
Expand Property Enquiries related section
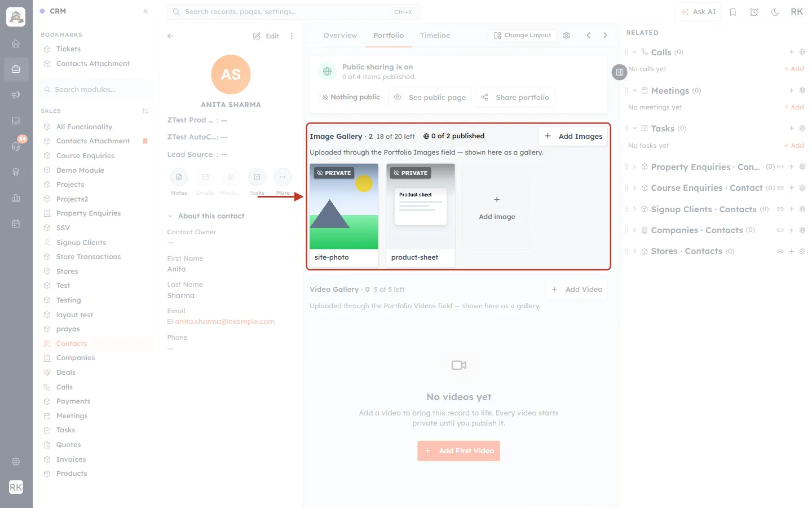tap(634, 167)
